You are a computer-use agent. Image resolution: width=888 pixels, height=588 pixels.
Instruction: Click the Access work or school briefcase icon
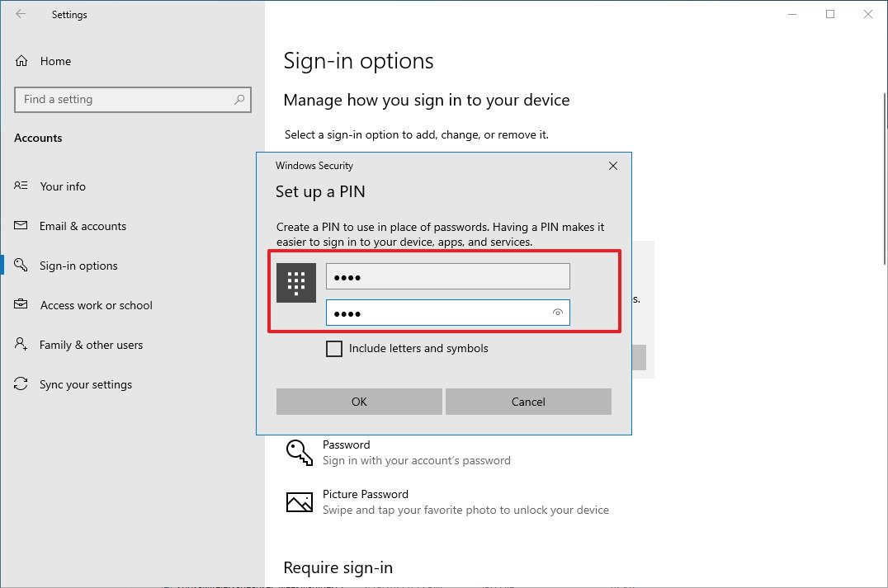pyautogui.click(x=21, y=305)
